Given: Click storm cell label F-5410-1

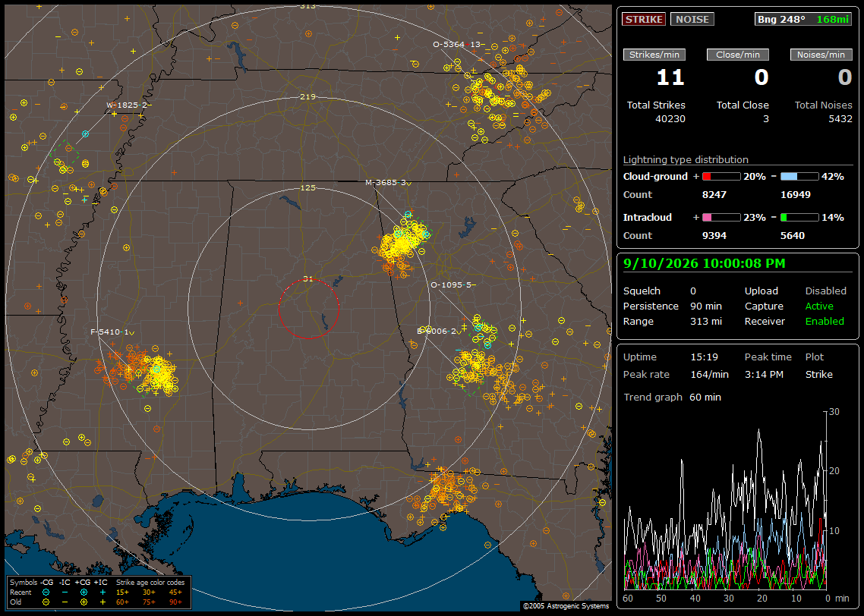Looking at the screenshot, I should pyautogui.click(x=109, y=332).
